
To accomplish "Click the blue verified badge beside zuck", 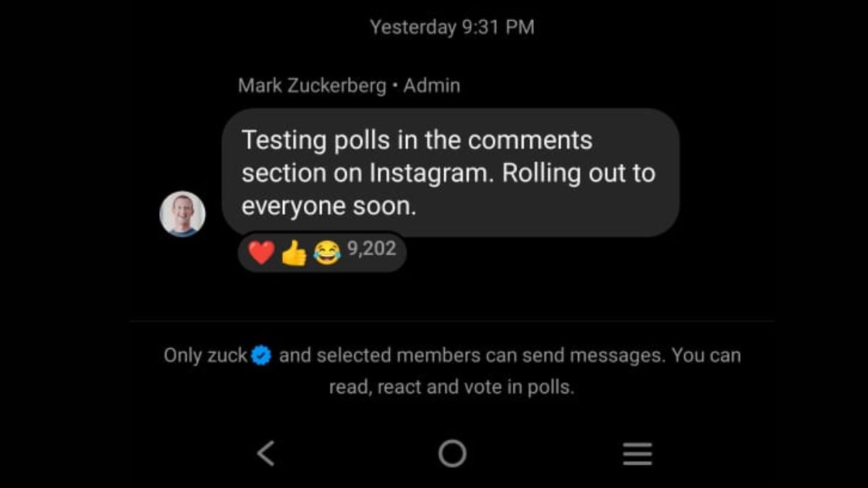I will click(261, 356).
